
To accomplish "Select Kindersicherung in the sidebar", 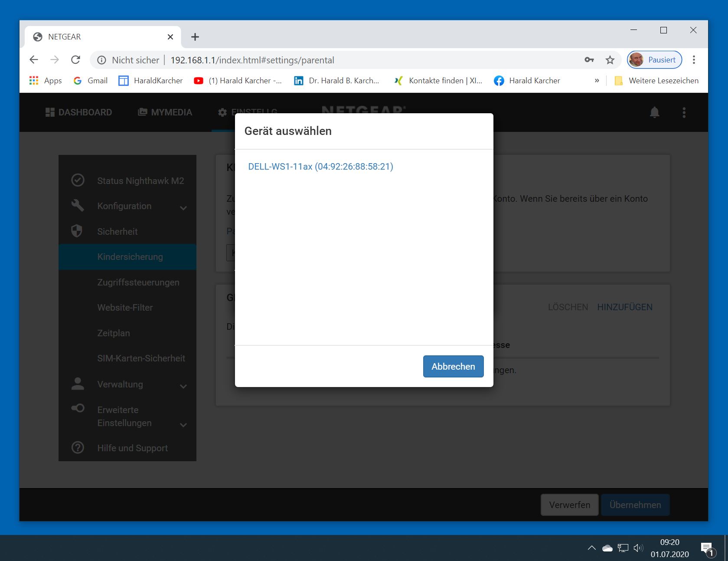I will [127, 257].
